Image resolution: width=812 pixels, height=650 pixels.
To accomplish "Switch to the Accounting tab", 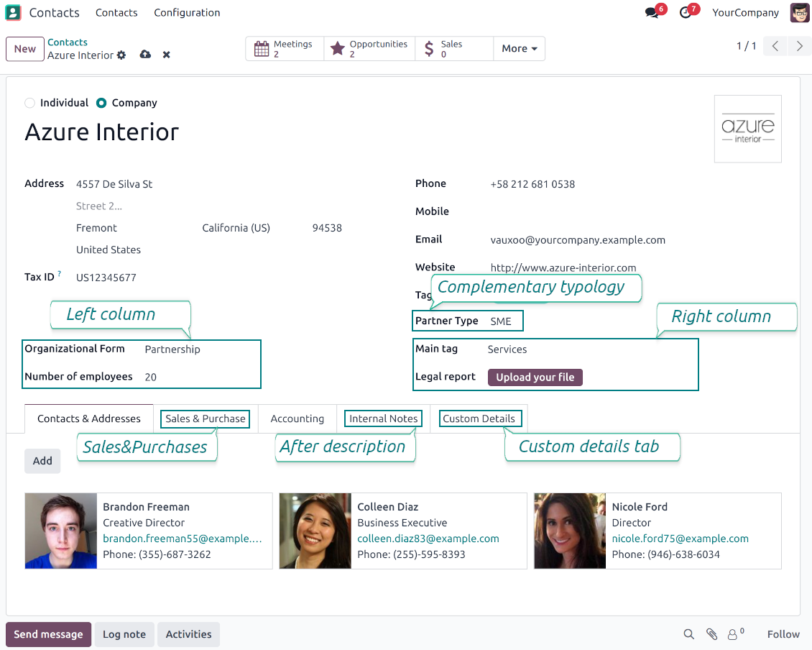I will tap(297, 418).
